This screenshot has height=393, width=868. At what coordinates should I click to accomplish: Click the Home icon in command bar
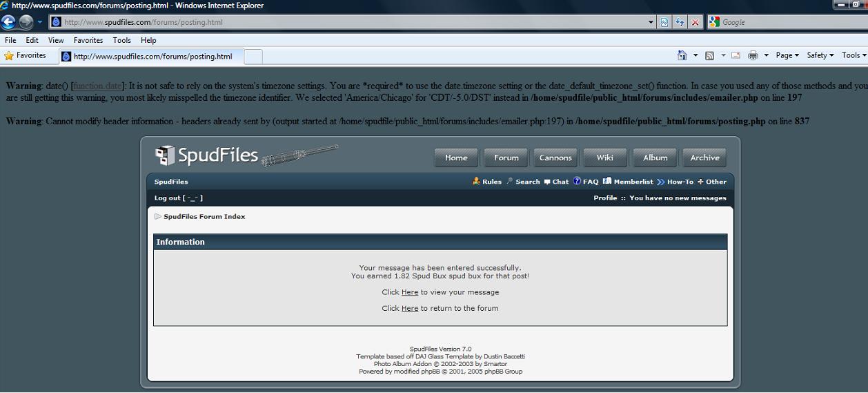(682, 55)
